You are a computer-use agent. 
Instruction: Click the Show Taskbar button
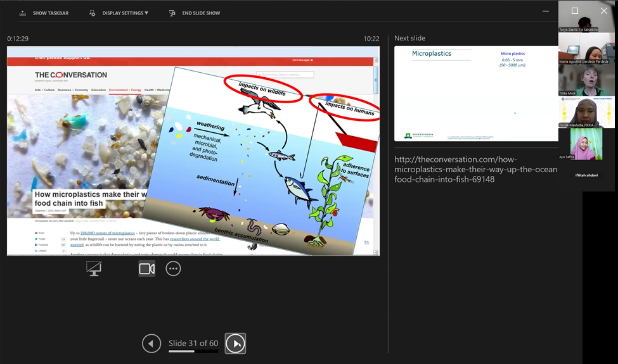click(x=44, y=13)
